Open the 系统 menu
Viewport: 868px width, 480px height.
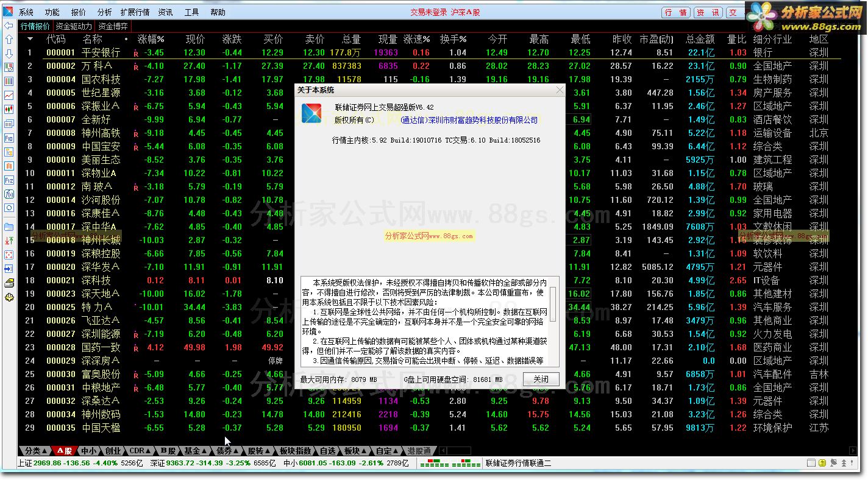[x=26, y=12]
